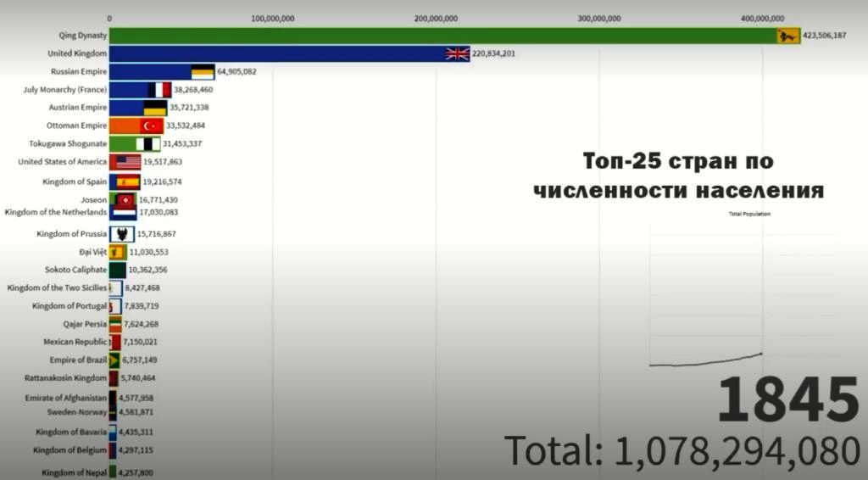Click the Total Population mini line chart
Viewport: 868px width, 480px height.
[742, 297]
